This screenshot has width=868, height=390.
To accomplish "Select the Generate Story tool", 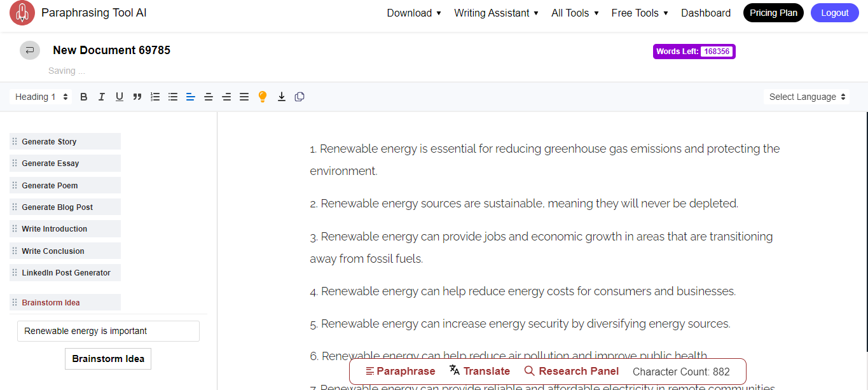I will [x=65, y=141].
